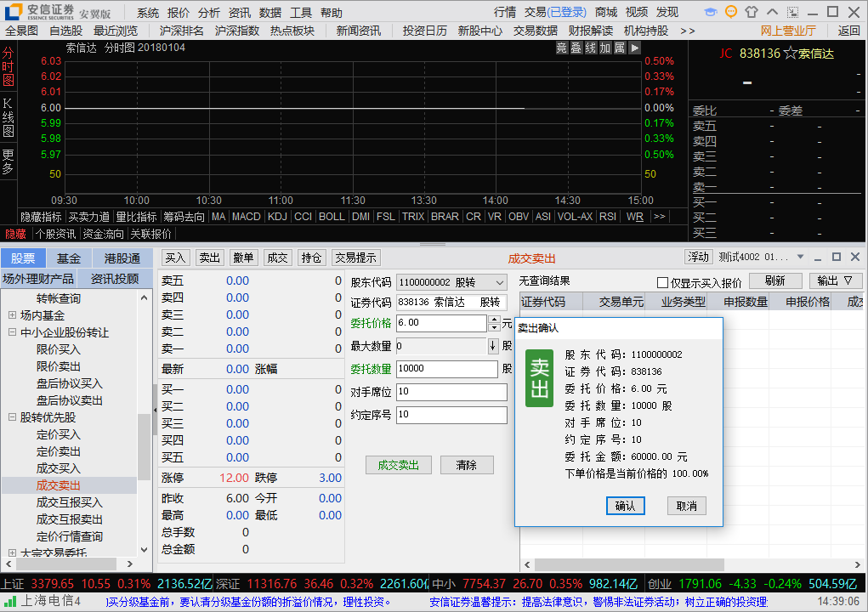Open the graduation cap learning icon
The width and height of the screenshot is (868, 612).
pos(711,12)
